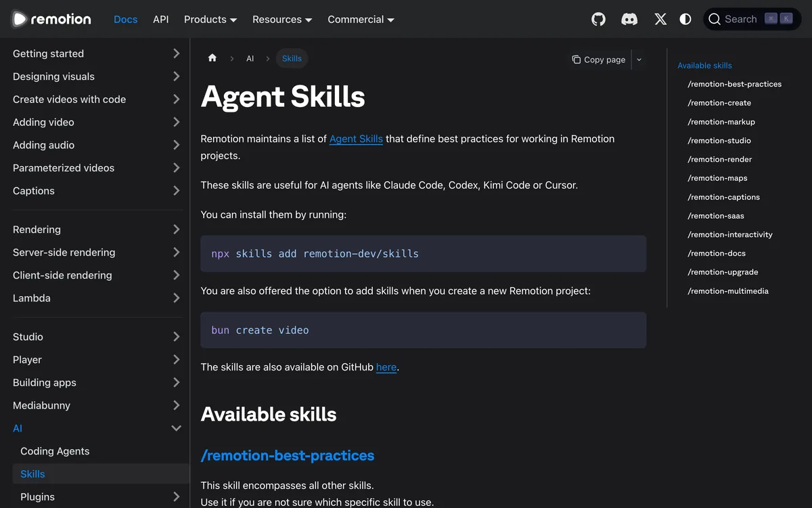Open the /remotion-best-practices heading link

coord(288,455)
